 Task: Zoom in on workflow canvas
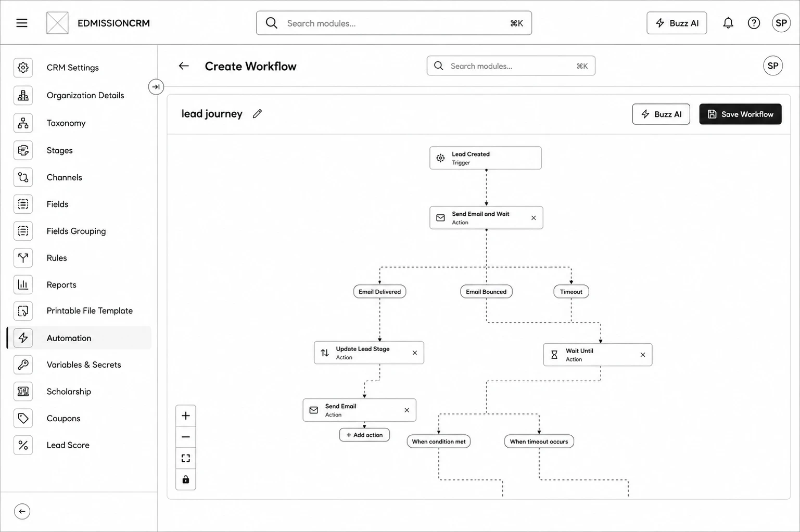[186, 416]
